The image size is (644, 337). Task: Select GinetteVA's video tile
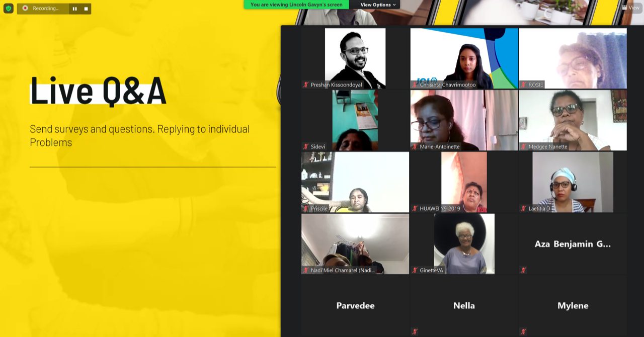464,244
